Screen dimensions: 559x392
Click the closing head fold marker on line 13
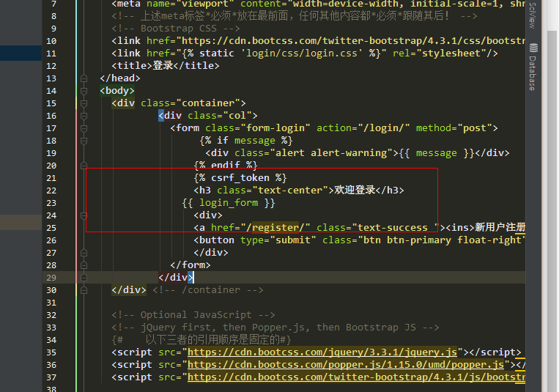point(84,78)
